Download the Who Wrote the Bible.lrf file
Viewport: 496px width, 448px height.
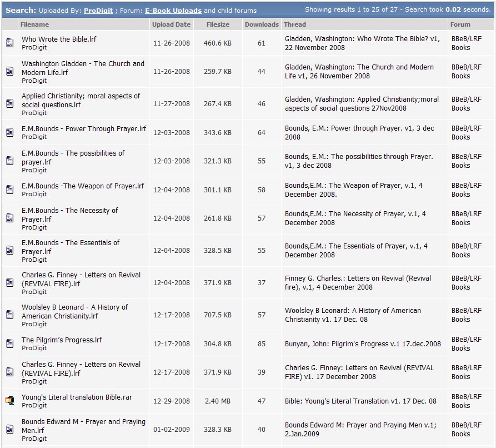click(x=59, y=39)
